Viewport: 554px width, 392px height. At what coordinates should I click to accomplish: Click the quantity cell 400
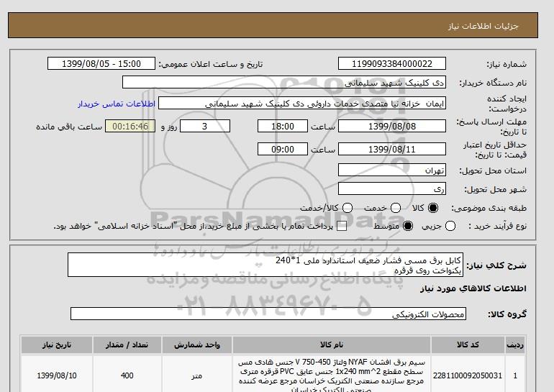pyautogui.click(x=127, y=375)
